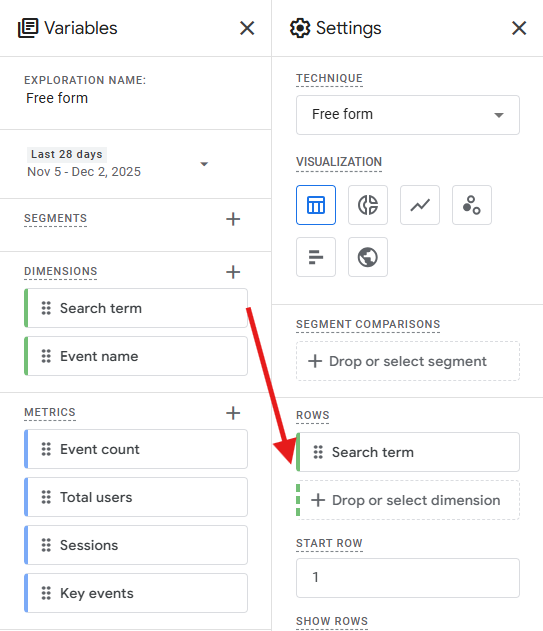The image size is (543, 631).
Task: Click drag handle of Sessions metric
Action: tap(46, 545)
